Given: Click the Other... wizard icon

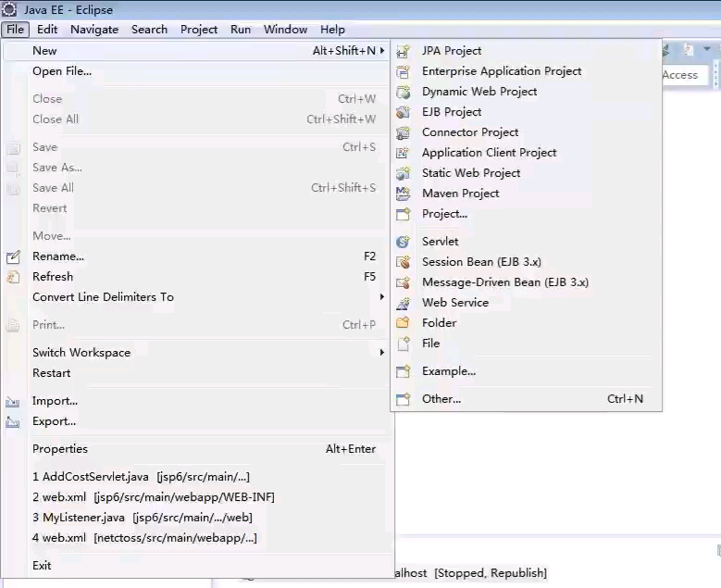Looking at the screenshot, I should [403, 399].
